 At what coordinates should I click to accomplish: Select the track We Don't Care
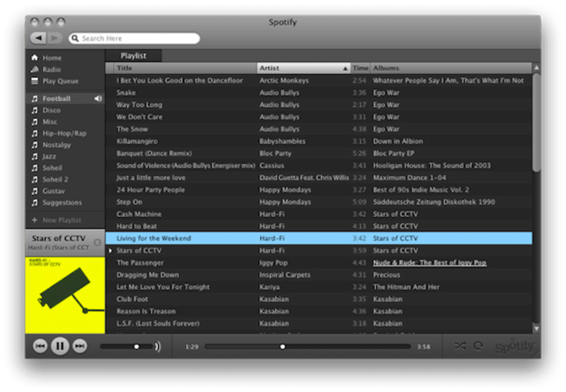[x=318, y=117]
